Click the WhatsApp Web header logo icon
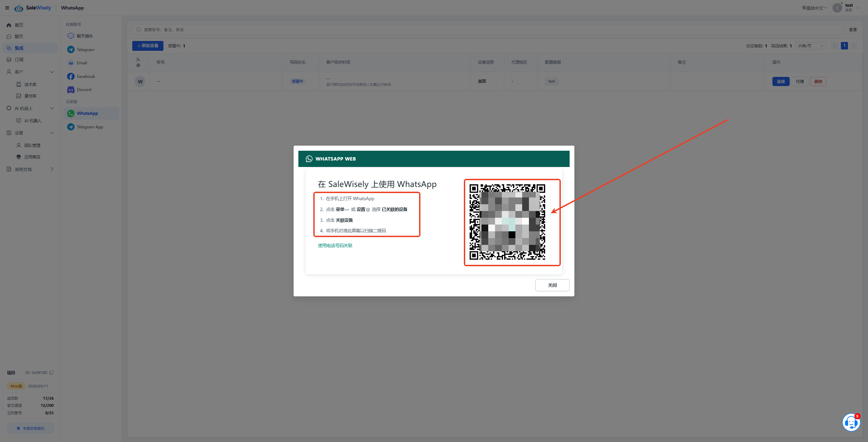This screenshot has height=442, width=868. click(x=309, y=159)
